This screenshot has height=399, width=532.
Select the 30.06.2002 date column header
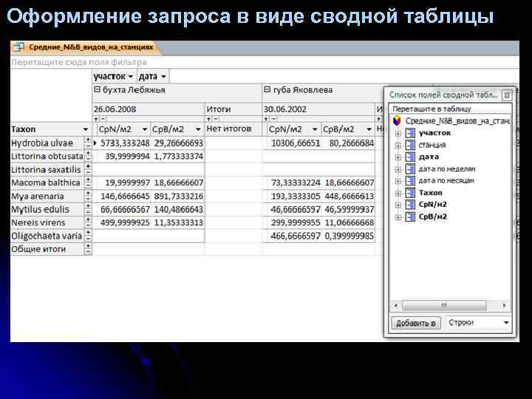[318, 109]
